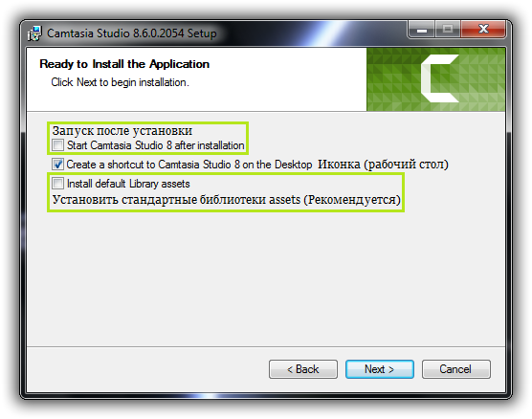Image resolution: width=532 pixels, height=419 pixels.
Task: Click the 'Ready to Install the Application' heading
Action: 124,64
